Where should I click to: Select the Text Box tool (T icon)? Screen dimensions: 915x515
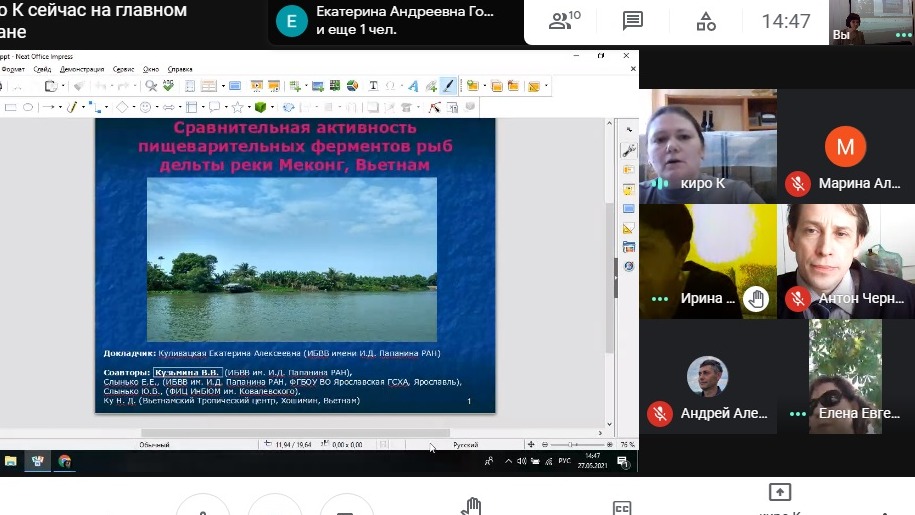click(373, 86)
